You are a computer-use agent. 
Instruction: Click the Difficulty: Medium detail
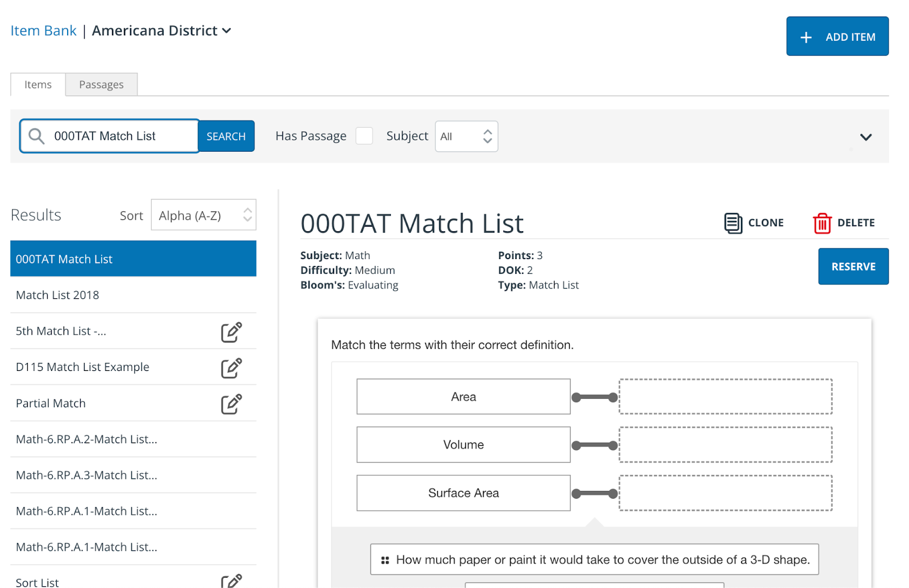click(x=348, y=270)
